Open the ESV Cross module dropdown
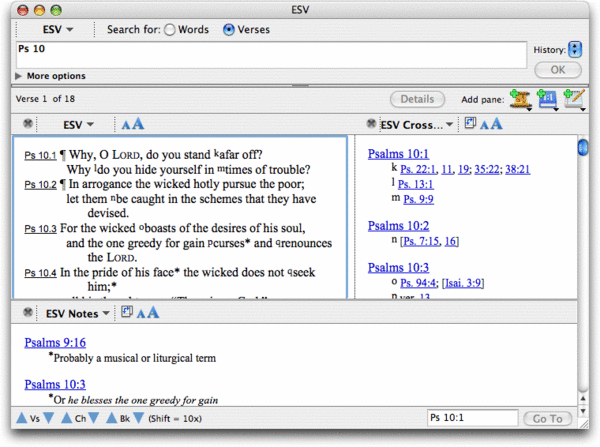Viewport: 600px width, 447px height. (417, 125)
